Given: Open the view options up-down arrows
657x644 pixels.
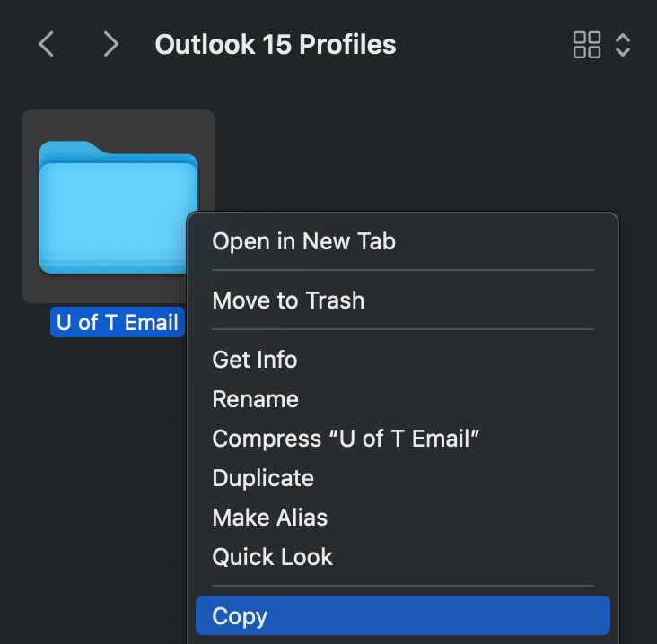Looking at the screenshot, I should click(623, 45).
